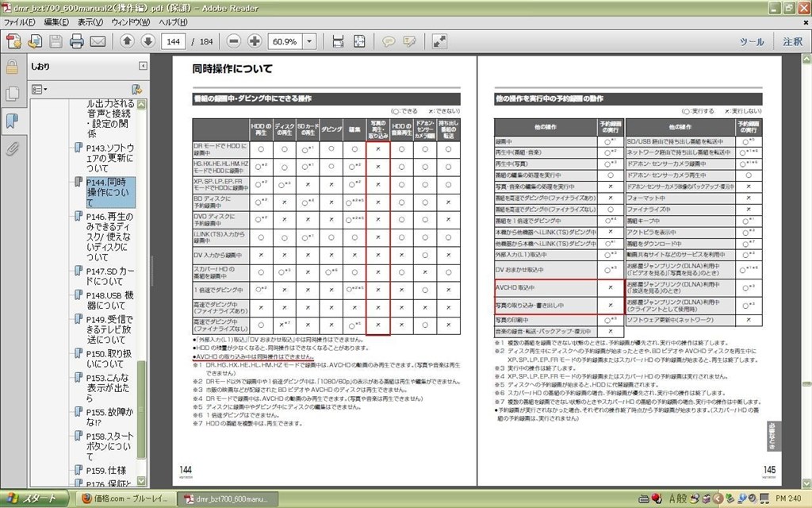Open the 表示(V) menu
This screenshot has height=508, width=812.
90,22
